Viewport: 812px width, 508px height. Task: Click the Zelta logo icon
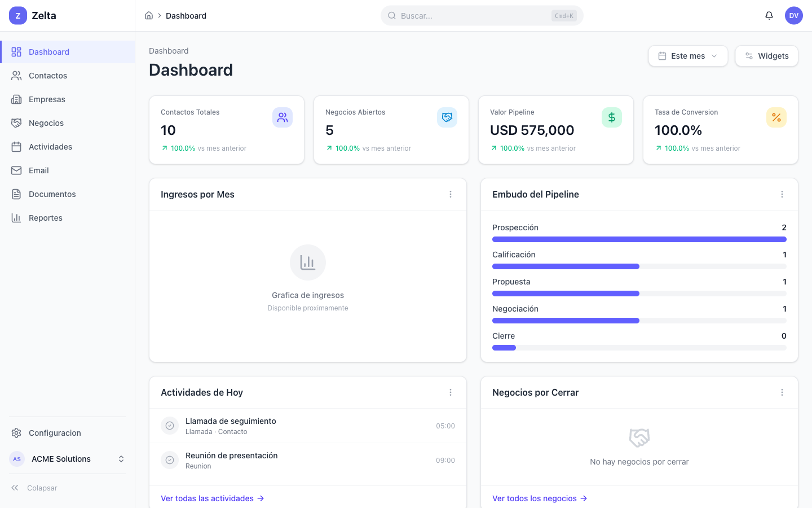(18, 16)
